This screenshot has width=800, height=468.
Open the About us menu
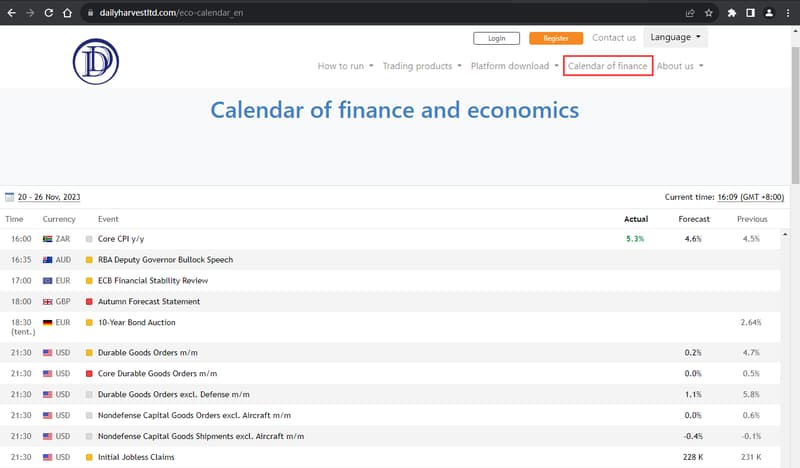point(680,66)
